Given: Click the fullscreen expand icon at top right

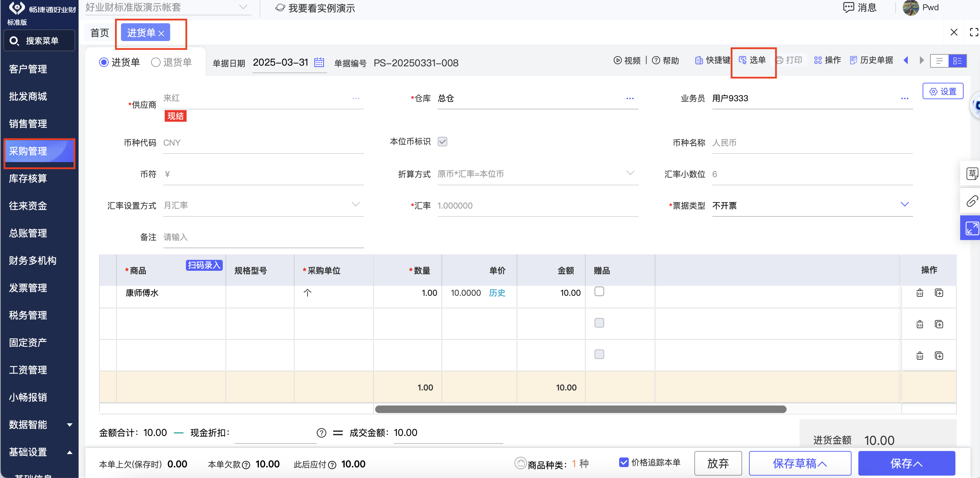Looking at the screenshot, I should (x=973, y=32).
